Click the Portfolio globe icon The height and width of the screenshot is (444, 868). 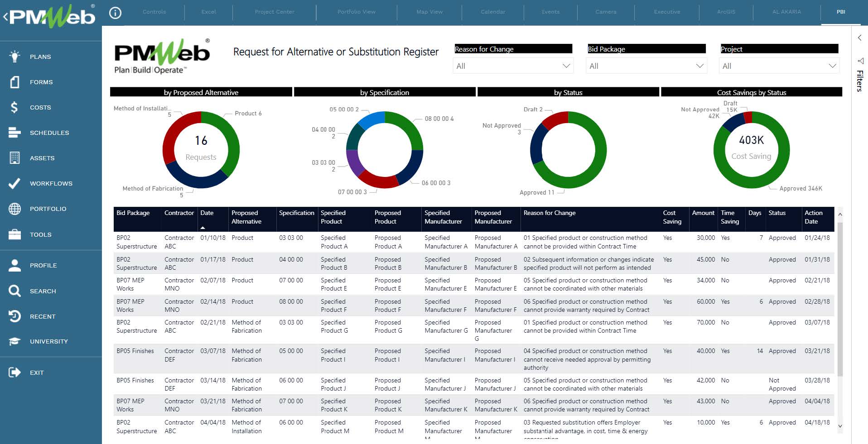point(14,209)
